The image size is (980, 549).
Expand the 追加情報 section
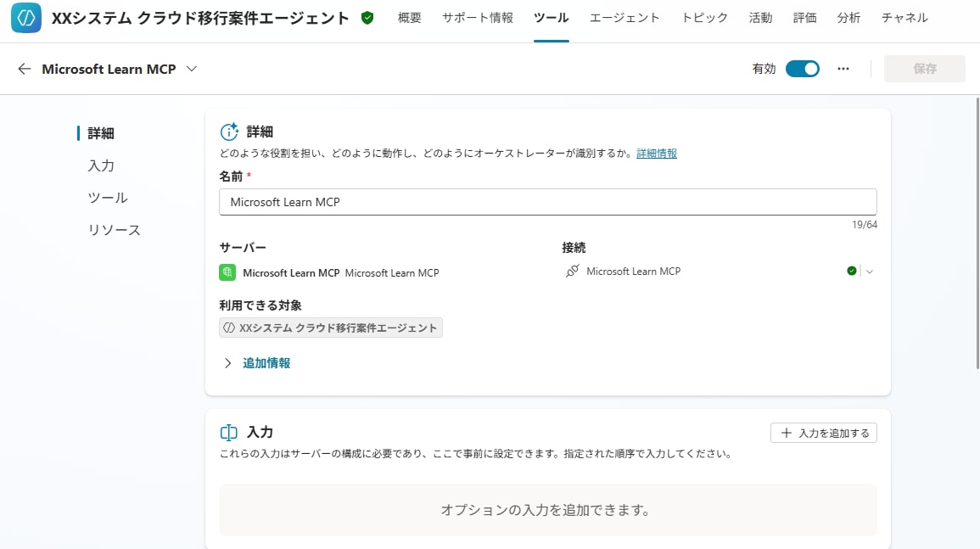228,363
